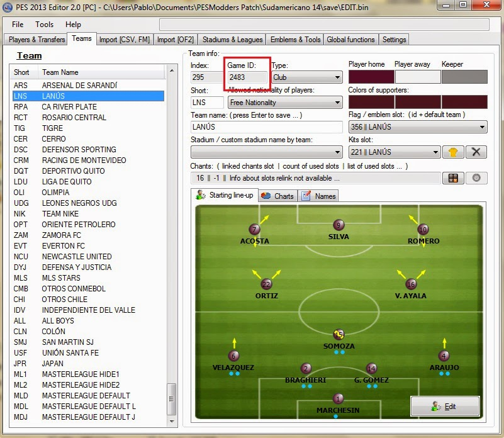Switch to Global functions tab
The height and width of the screenshot is (438, 504).
[x=350, y=40]
